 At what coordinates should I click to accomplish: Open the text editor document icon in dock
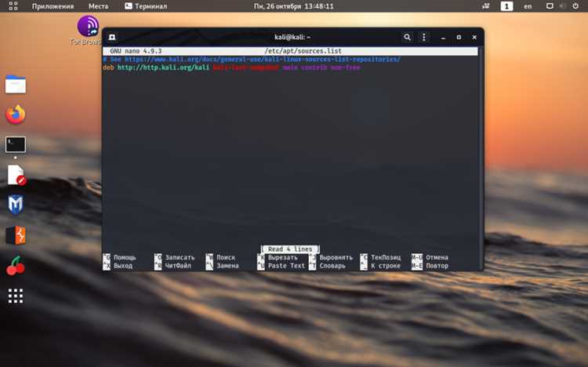point(16,175)
